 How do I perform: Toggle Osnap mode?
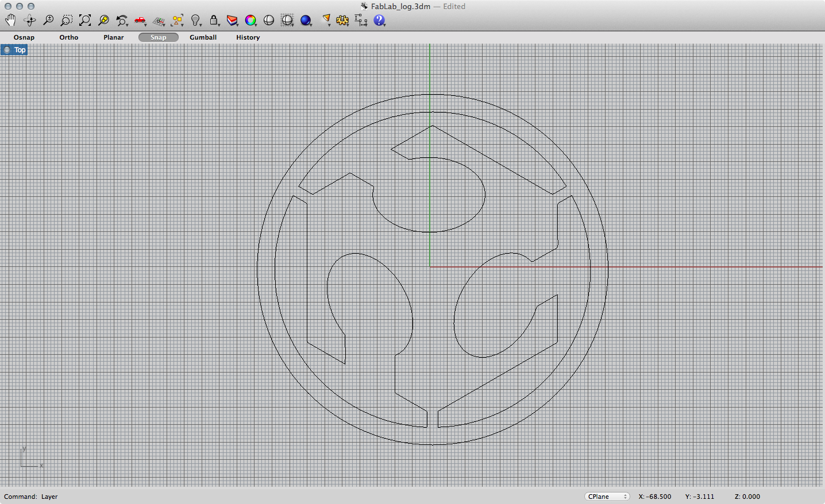[24, 37]
